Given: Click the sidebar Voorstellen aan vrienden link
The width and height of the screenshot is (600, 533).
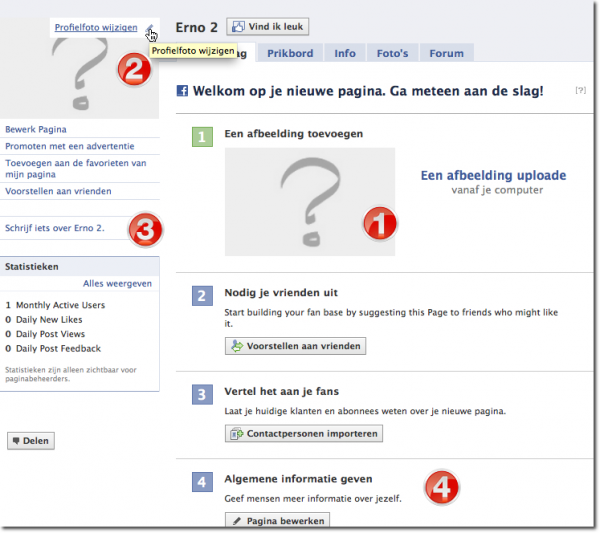Looking at the screenshot, I should tap(58, 191).
